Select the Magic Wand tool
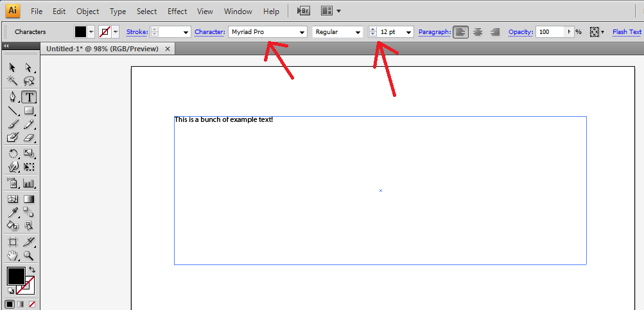 point(13,80)
